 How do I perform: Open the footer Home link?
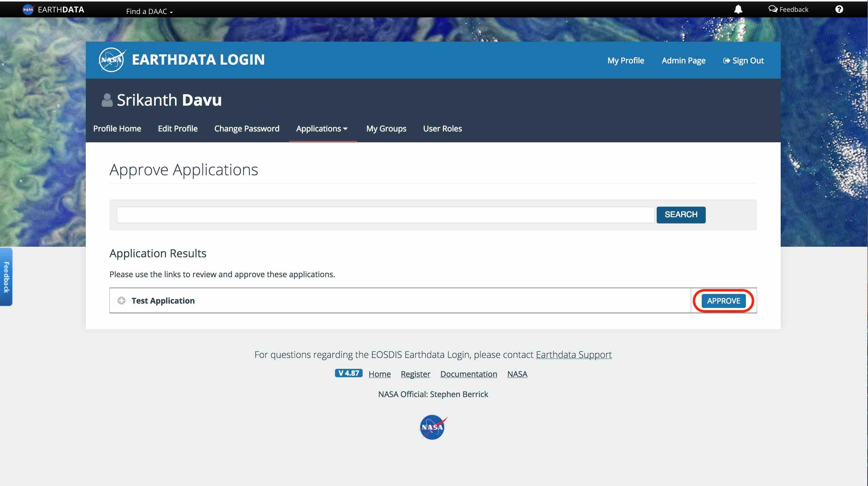(379, 374)
